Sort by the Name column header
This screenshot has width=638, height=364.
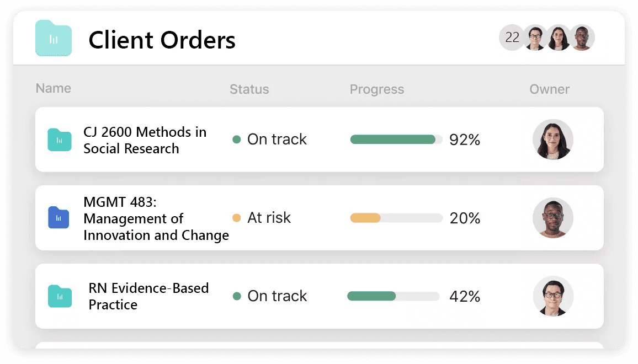click(53, 88)
